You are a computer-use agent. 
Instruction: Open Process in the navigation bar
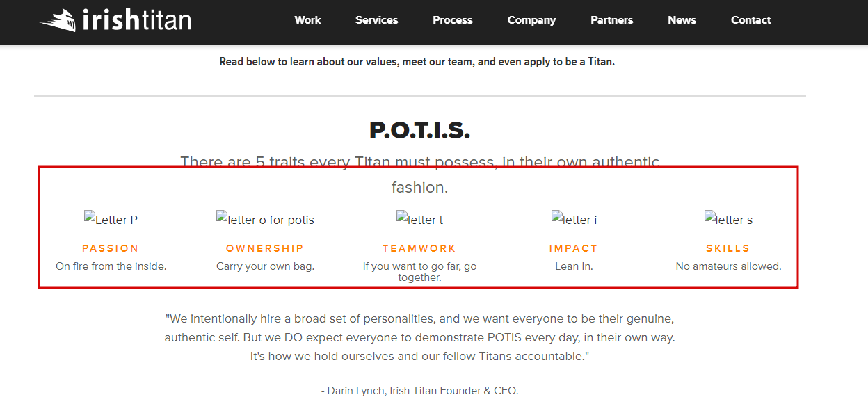[452, 20]
